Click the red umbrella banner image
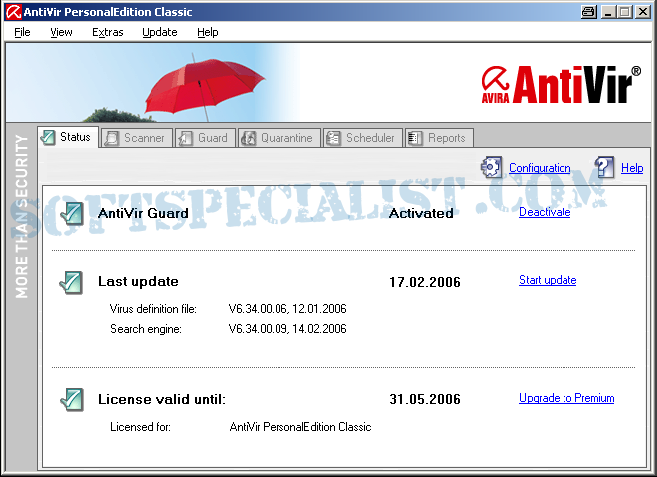 coord(204,87)
